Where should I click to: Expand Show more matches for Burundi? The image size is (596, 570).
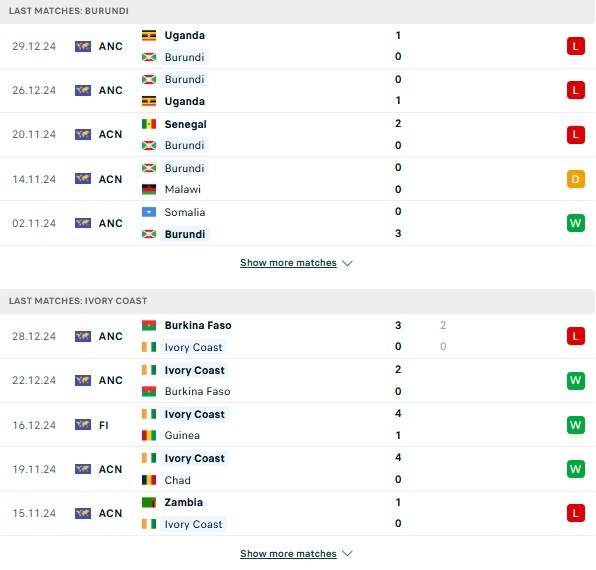point(288,263)
